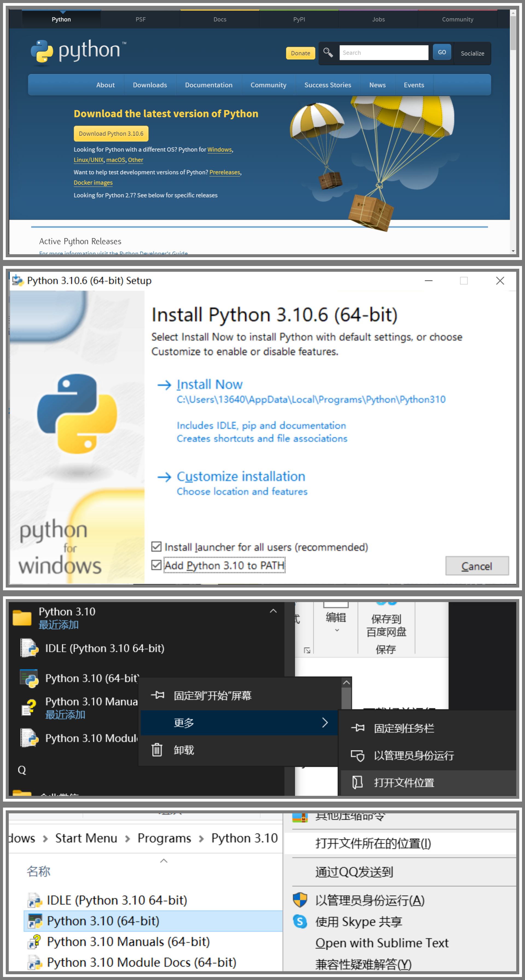Click the Skype icon in context menu
The height and width of the screenshot is (980, 525).
[x=300, y=921]
